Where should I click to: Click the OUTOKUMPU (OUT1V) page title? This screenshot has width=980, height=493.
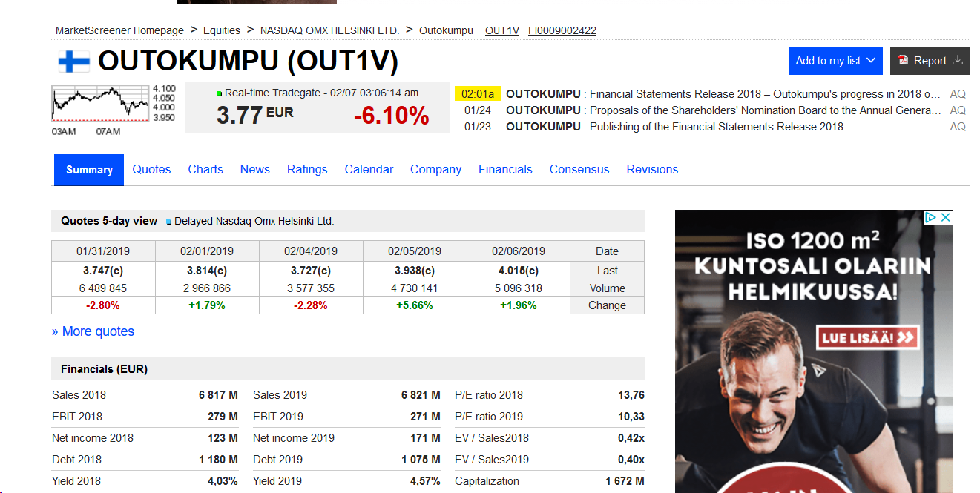pyautogui.click(x=248, y=62)
